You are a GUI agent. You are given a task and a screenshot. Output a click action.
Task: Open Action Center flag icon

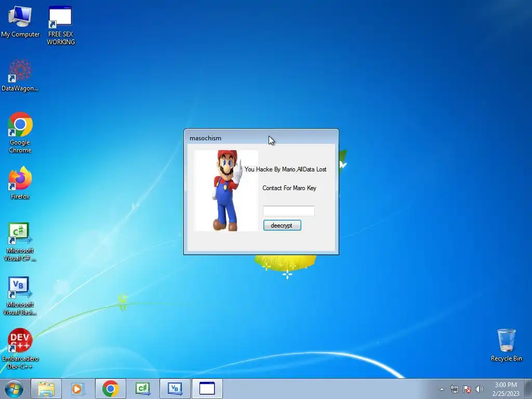pos(467,389)
